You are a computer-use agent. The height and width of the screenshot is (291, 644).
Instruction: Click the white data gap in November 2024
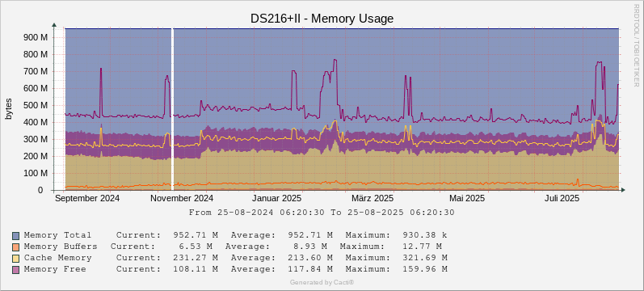(x=172, y=109)
